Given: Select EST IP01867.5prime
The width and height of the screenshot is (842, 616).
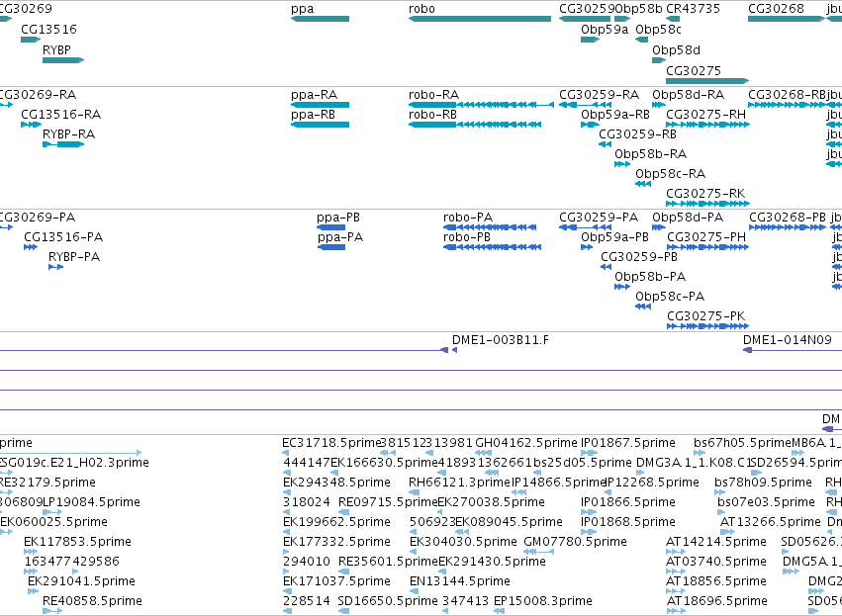Looking at the screenshot, I should [627, 443].
